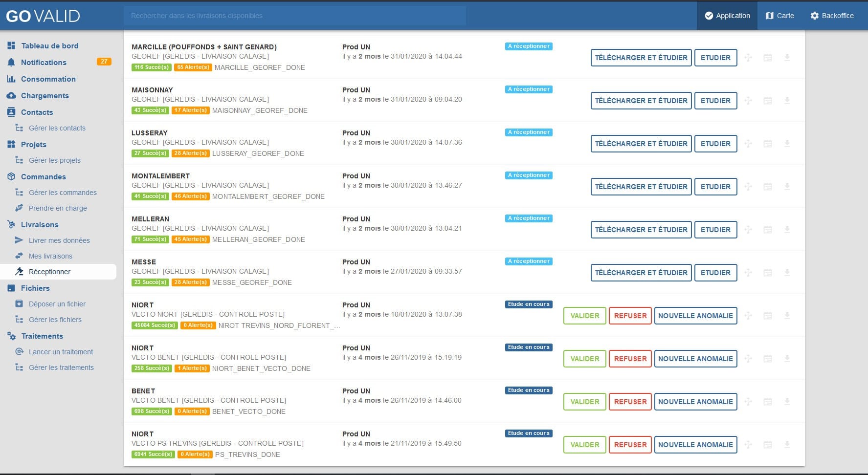Image resolution: width=868 pixels, height=475 pixels.
Task: Click network icon in LUSSERAY row
Action: click(748, 144)
